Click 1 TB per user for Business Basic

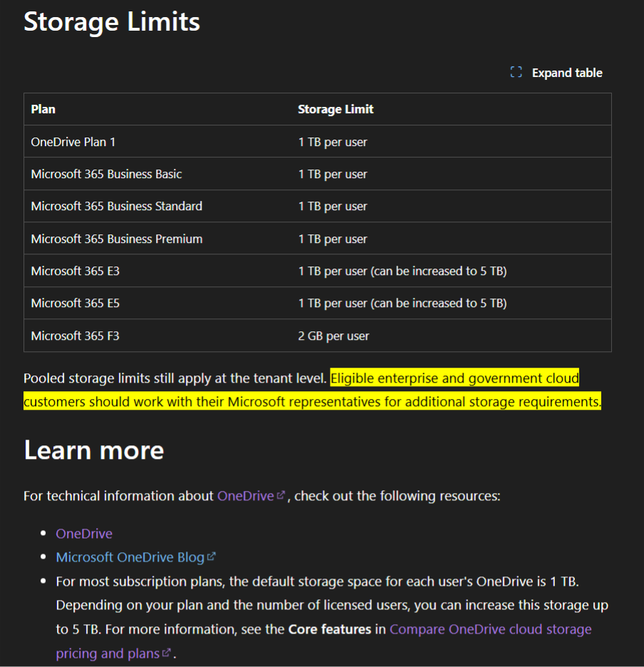(x=333, y=174)
